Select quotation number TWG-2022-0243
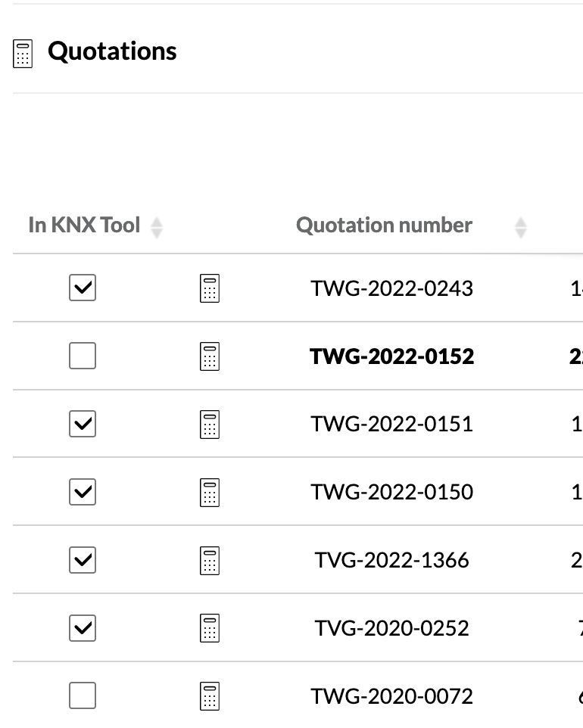 click(x=391, y=288)
